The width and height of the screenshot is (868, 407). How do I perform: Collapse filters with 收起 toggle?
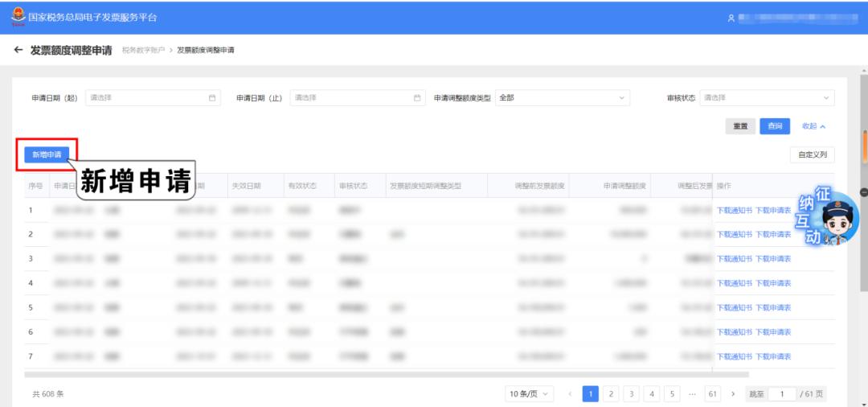813,126
